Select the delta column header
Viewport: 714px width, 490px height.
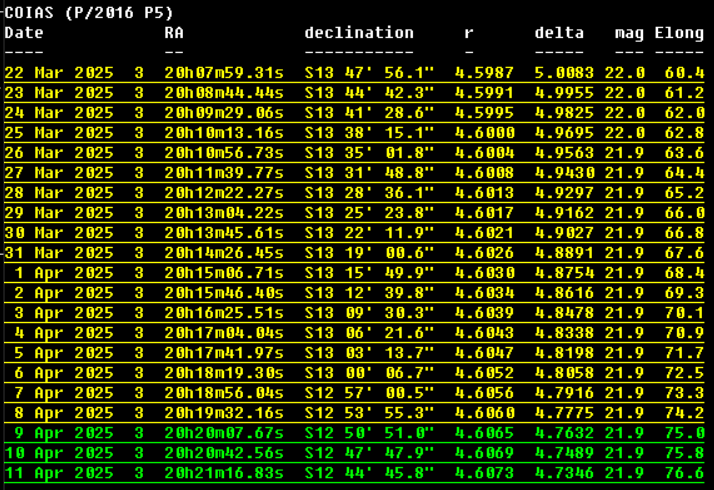[x=559, y=33]
